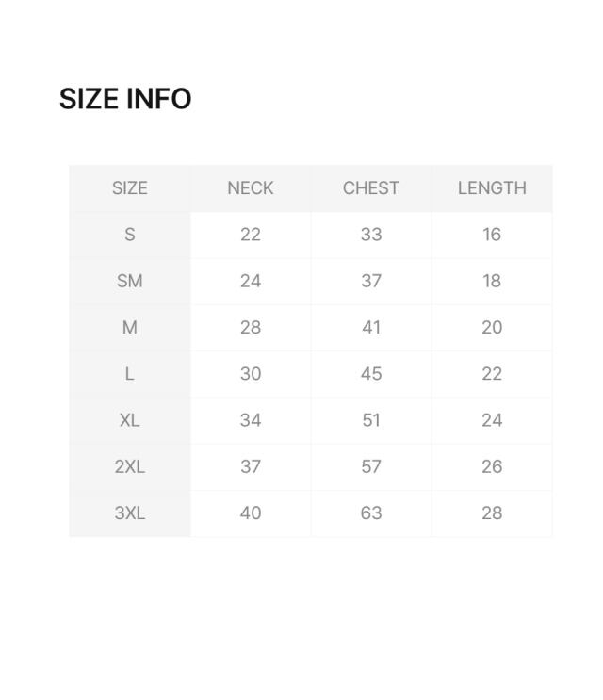The width and height of the screenshot is (603, 700).
Task: Click the LENGTH column header
Action: click(492, 188)
